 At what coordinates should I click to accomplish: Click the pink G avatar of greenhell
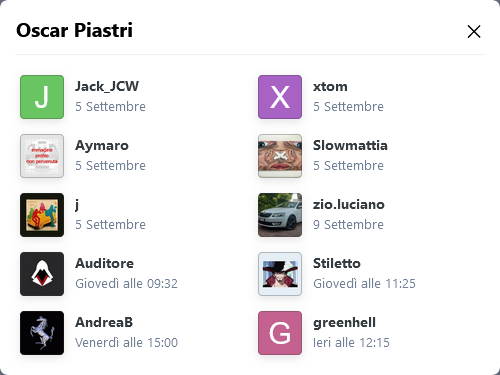[x=280, y=333]
